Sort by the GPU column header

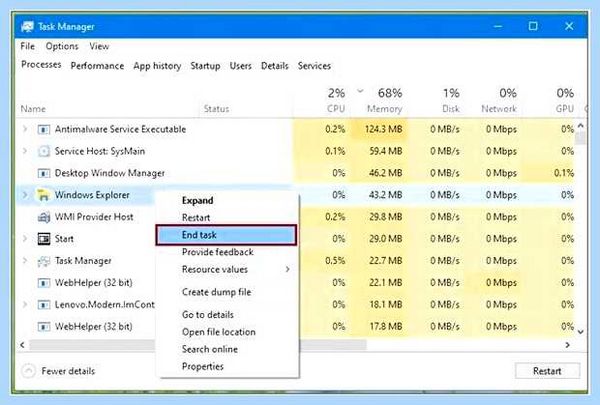pyautogui.click(x=565, y=109)
